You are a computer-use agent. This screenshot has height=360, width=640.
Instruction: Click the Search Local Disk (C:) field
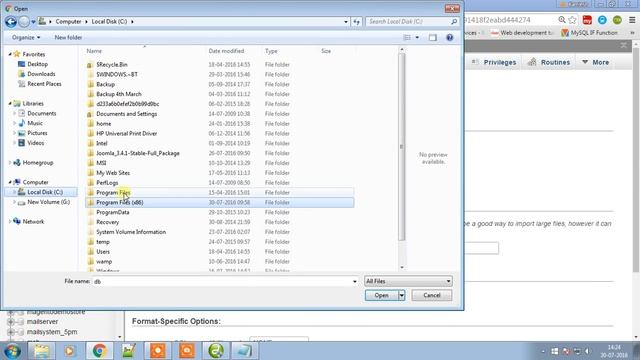click(407, 22)
